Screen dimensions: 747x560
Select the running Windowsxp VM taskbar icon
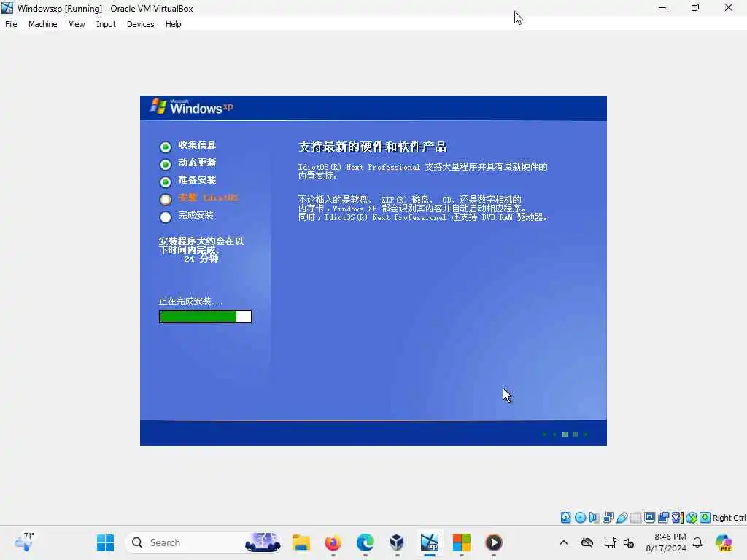(429, 542)
